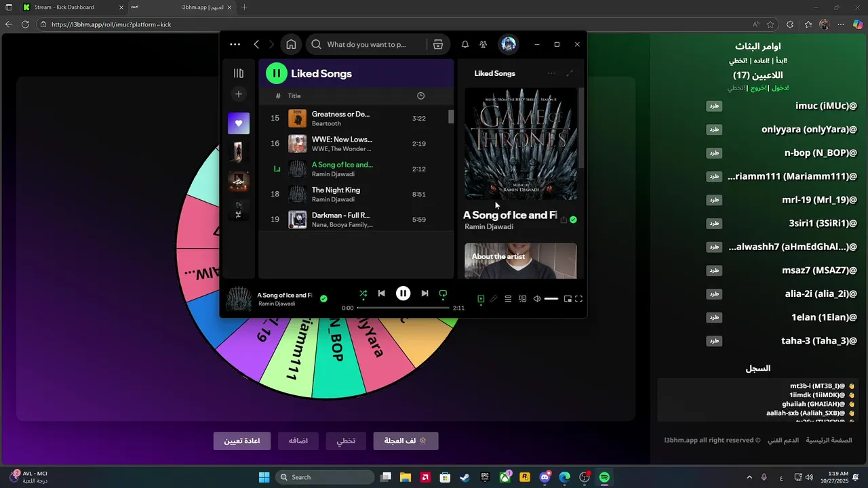Skip to next track in Spotify

pyautogui.click(x=425, y=293)
